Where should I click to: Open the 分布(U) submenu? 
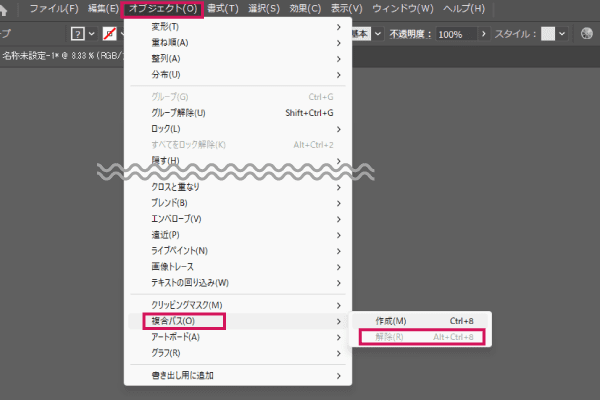[x=238, y=75]
